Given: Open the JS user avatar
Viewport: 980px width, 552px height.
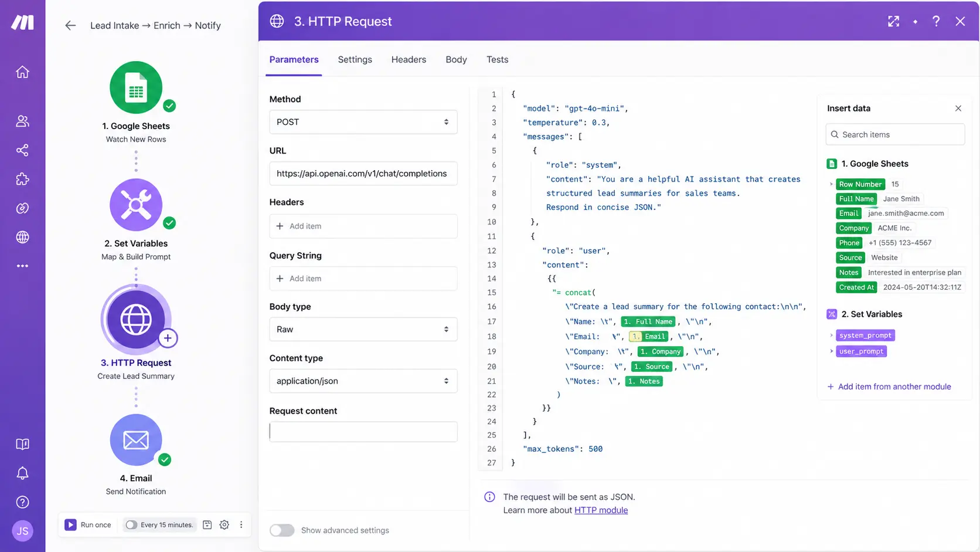Looking at the screenshot, I should 22,531.
